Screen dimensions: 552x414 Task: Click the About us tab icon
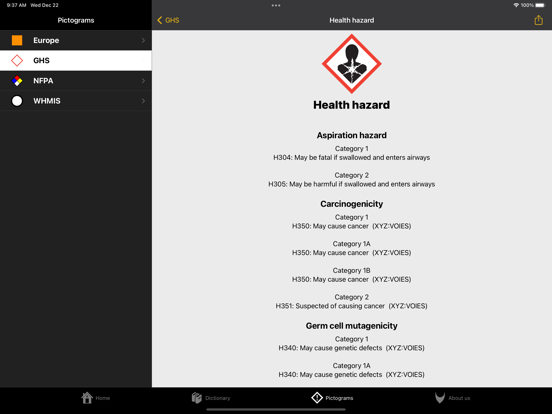pyautogui.click(x=440, y=398)
